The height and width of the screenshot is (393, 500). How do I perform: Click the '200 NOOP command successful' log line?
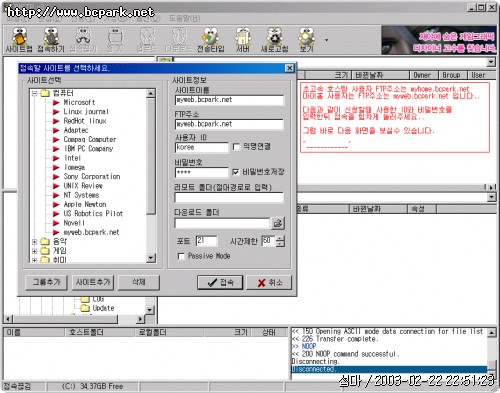point(345,354)
